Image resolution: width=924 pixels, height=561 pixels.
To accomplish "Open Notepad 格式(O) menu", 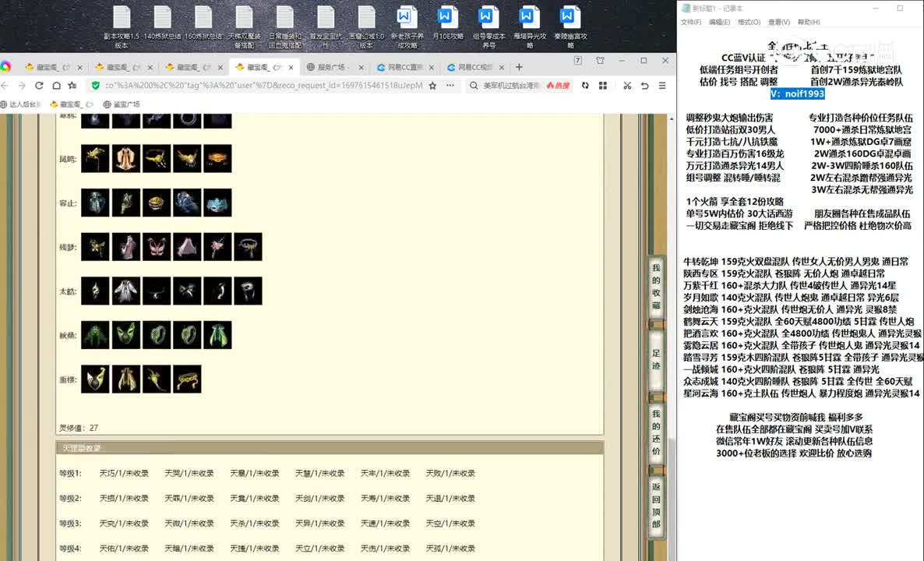I will [x=749, y=23].
